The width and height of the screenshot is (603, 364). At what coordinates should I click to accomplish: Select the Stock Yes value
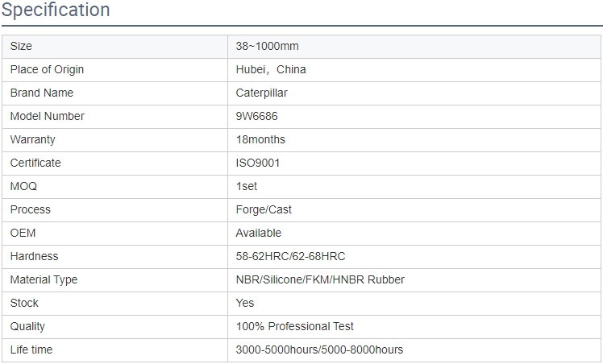[245, 303]
